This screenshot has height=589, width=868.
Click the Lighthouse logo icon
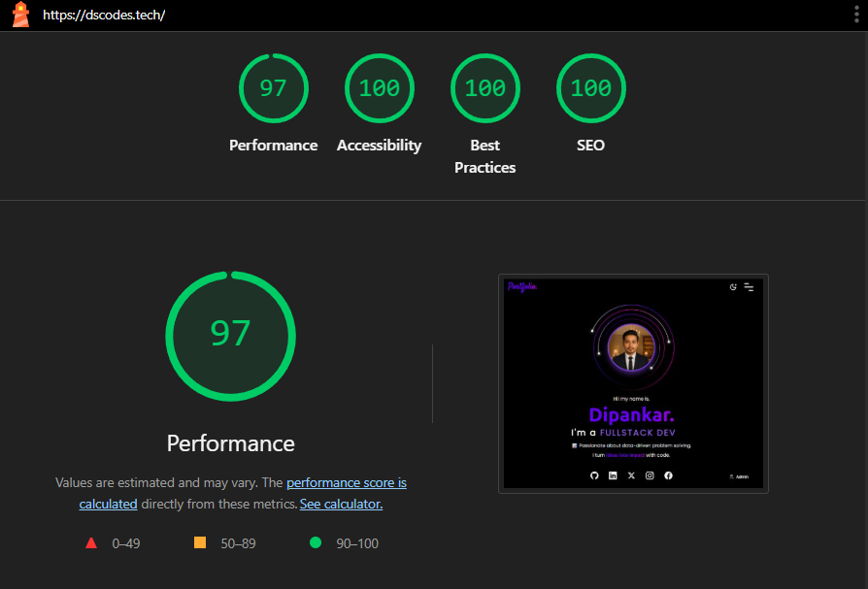(x=20, y=15)
